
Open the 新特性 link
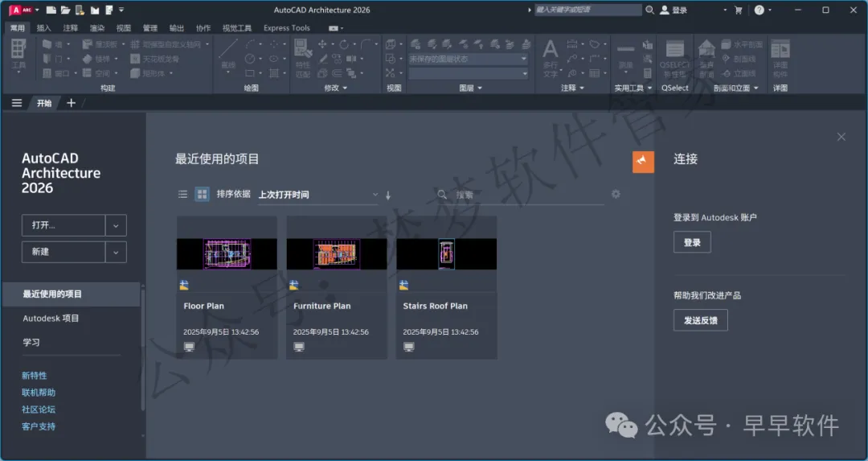(35, 376)
